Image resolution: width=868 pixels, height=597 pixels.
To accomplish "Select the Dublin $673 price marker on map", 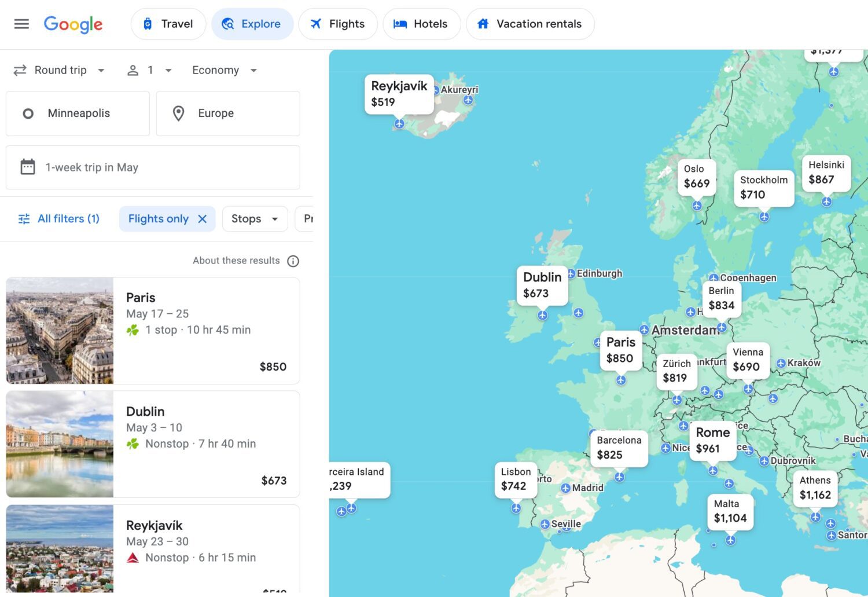I will click(x=542, y=285).
